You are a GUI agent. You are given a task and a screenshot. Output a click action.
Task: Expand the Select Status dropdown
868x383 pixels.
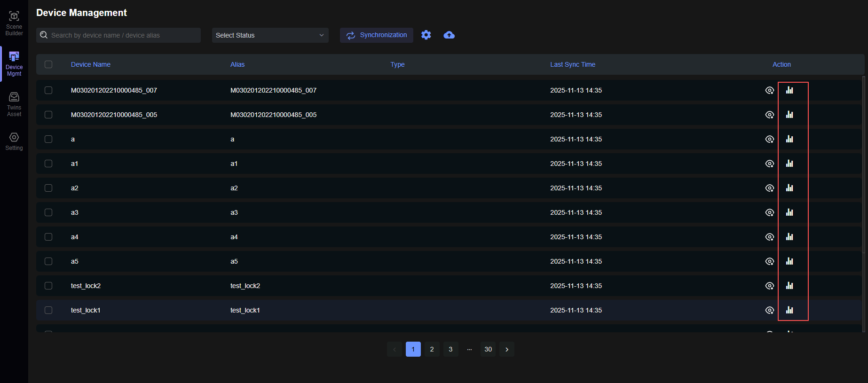270,35
